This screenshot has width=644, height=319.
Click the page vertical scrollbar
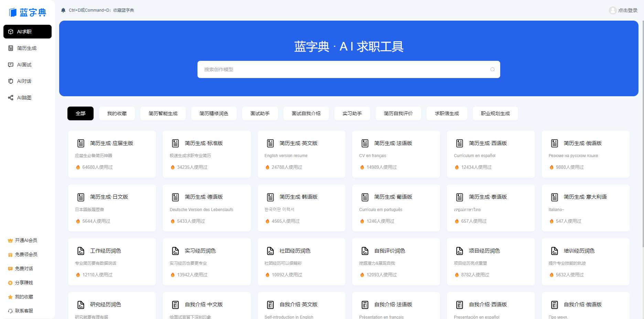point(643,134)
